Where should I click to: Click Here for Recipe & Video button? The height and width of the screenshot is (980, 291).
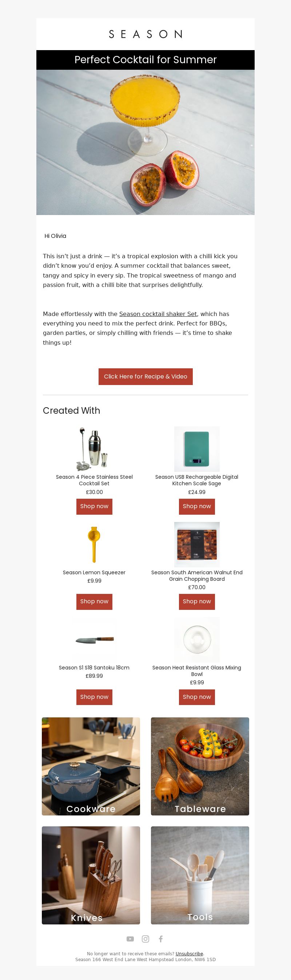(x=145, y=377)
